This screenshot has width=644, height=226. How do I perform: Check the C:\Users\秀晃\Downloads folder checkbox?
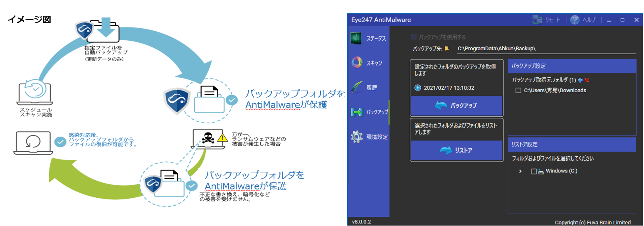pos(518,90)
